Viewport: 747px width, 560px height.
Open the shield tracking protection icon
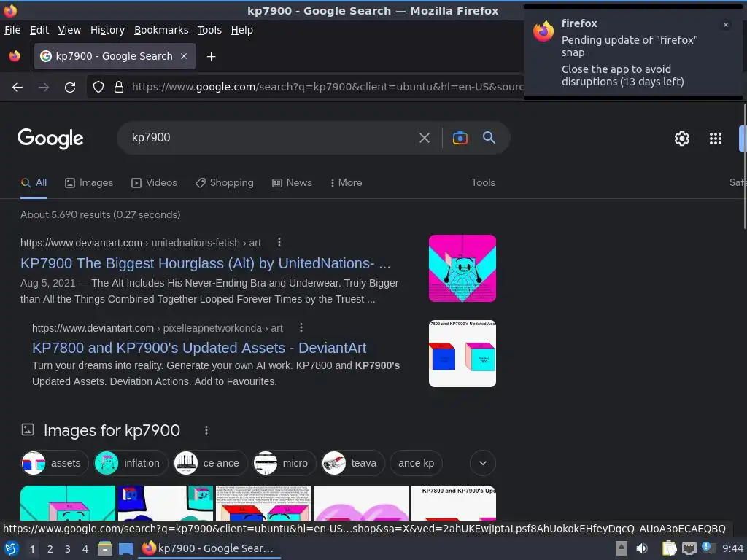tap(98, 87)
